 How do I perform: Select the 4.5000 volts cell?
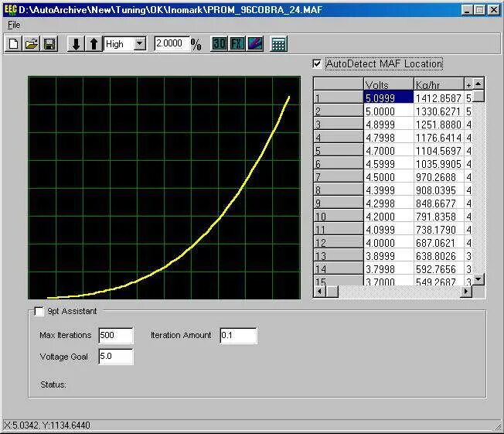click(x=389, y=176)
